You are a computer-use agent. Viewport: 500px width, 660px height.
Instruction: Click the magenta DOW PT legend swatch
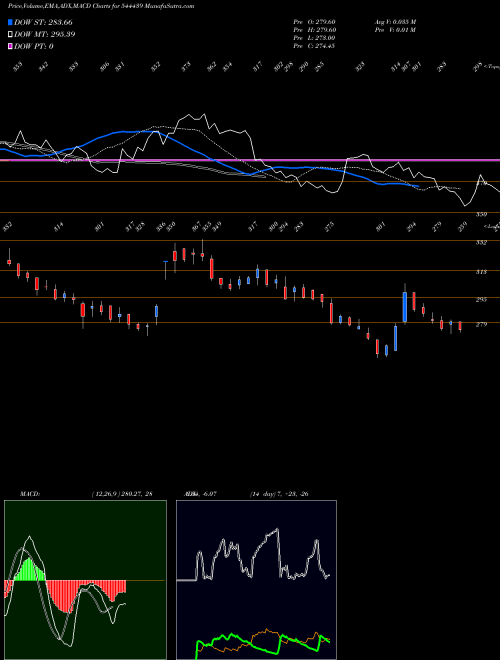pyautogui.click(x=10, y=46)
